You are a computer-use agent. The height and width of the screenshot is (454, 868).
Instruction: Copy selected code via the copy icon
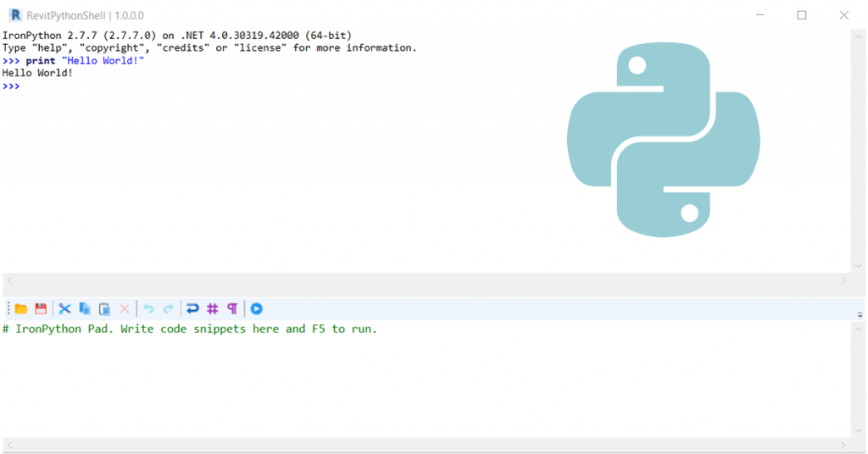(85, 308)
